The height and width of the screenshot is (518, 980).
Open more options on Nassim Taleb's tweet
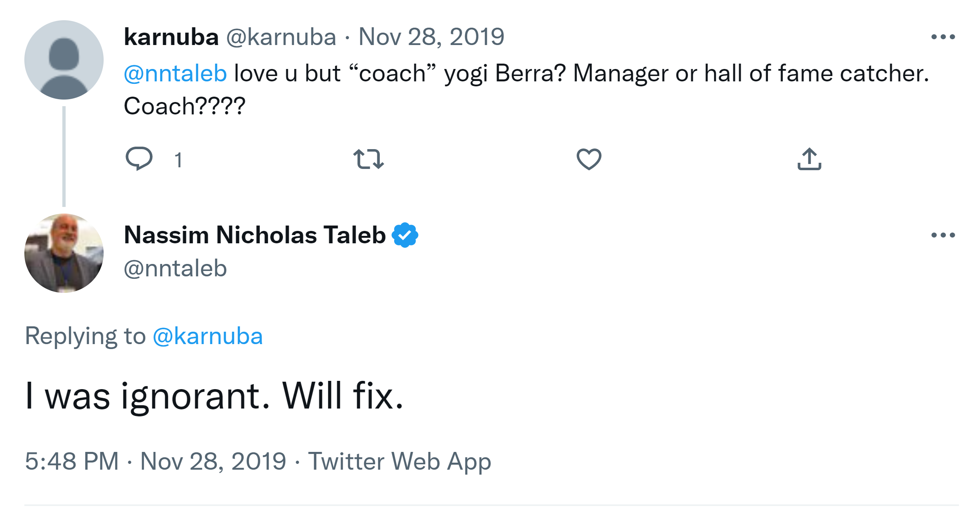click(x=943, y=235)
